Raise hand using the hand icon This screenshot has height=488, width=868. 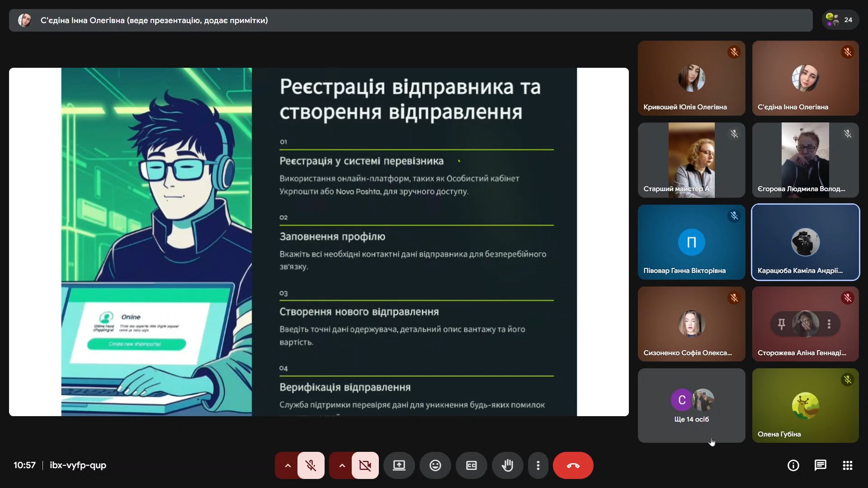click(x=507, y=465)
